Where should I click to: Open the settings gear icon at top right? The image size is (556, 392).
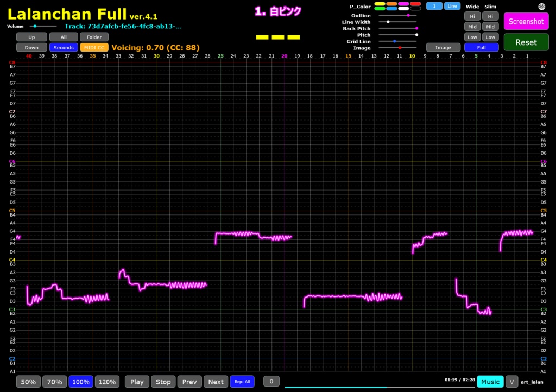click(x=541, y=7)
